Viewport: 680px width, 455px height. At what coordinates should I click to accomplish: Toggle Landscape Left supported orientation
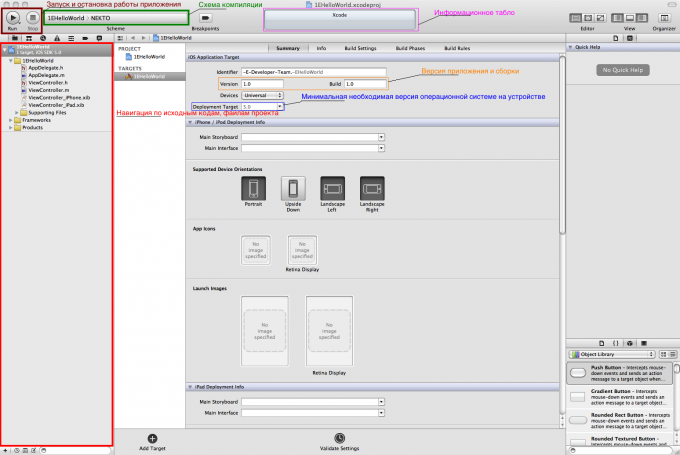(332, 188)
